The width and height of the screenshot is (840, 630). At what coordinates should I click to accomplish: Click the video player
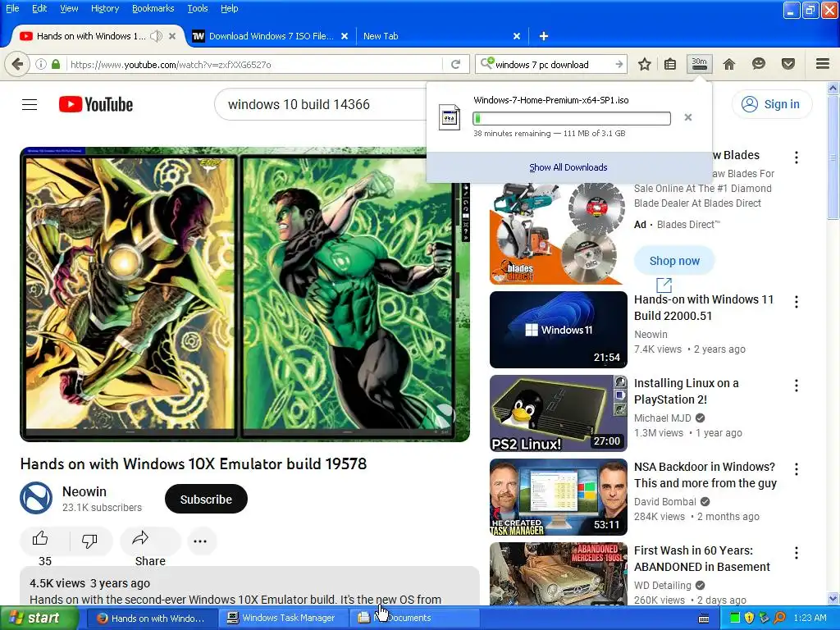pos(244,294)
